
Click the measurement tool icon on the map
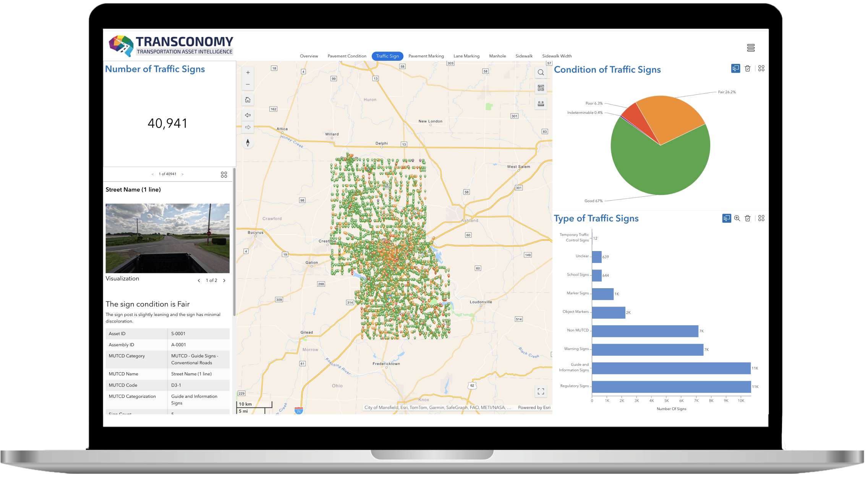tap(540, 103)
